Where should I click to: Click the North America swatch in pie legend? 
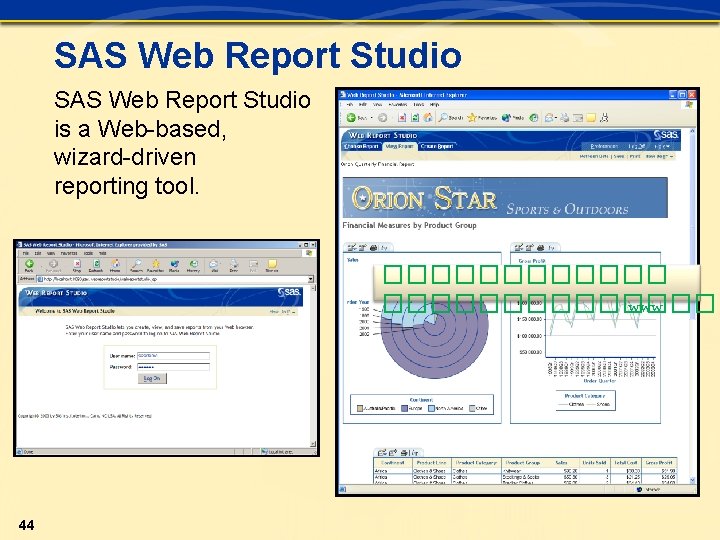click(x=431, y=408)
